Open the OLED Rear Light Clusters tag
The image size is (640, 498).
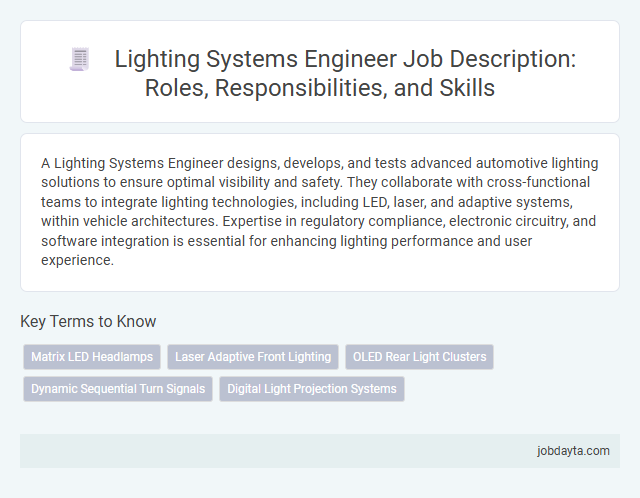[419, 357]
